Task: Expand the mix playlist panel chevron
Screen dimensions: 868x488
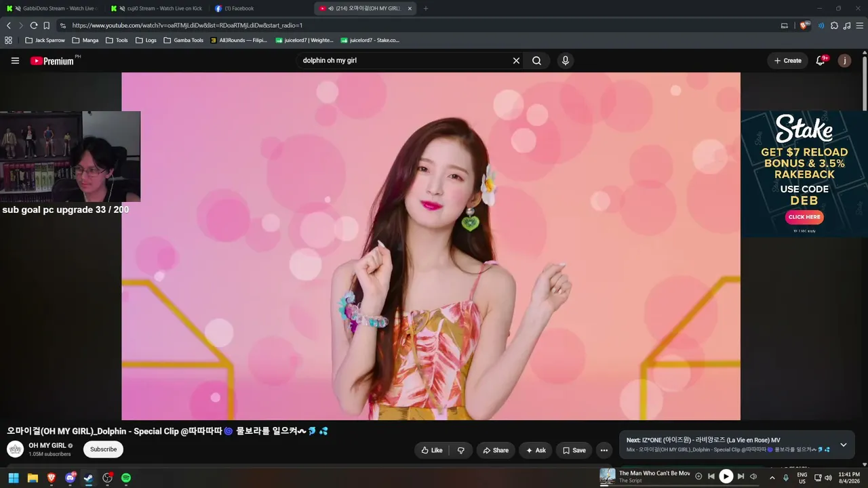Action: (844, 445)
